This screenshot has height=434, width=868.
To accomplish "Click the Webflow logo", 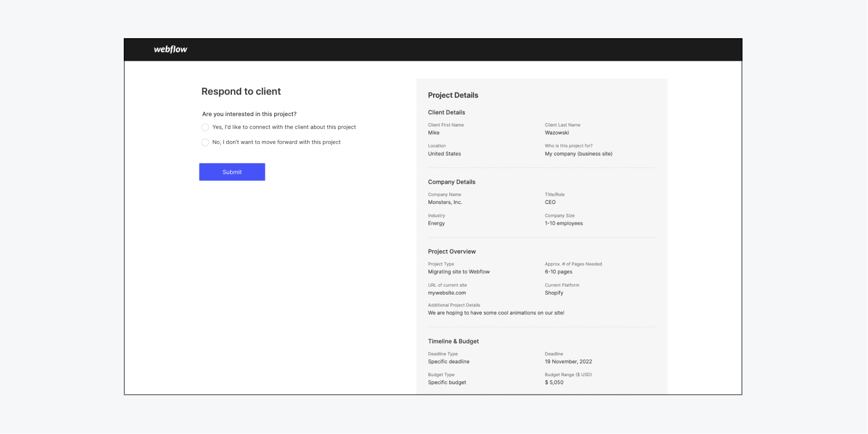I will pyautogui.click(x=171, y=50).
